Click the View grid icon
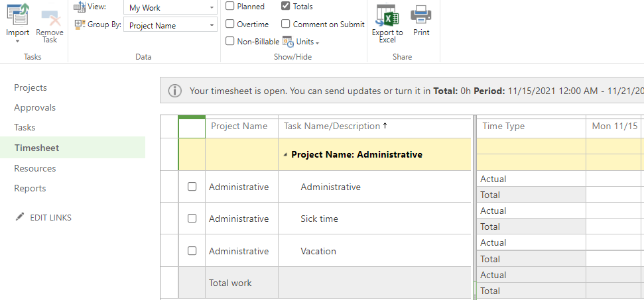644x300 pixels. click(80, 7)
